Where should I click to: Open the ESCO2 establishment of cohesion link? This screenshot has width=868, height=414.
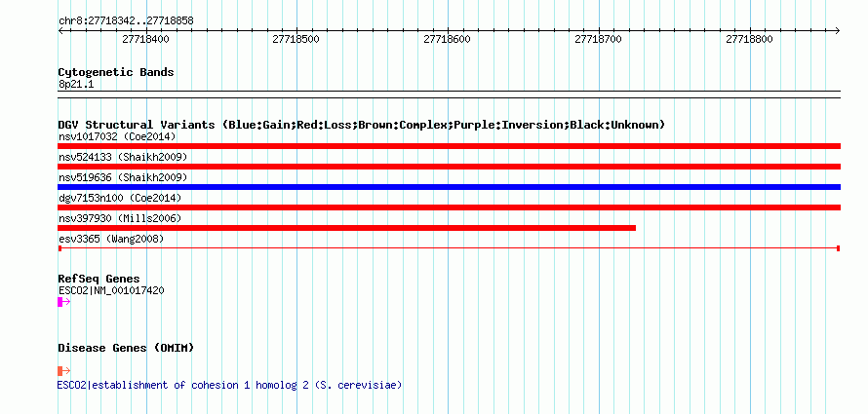[230, 385]
